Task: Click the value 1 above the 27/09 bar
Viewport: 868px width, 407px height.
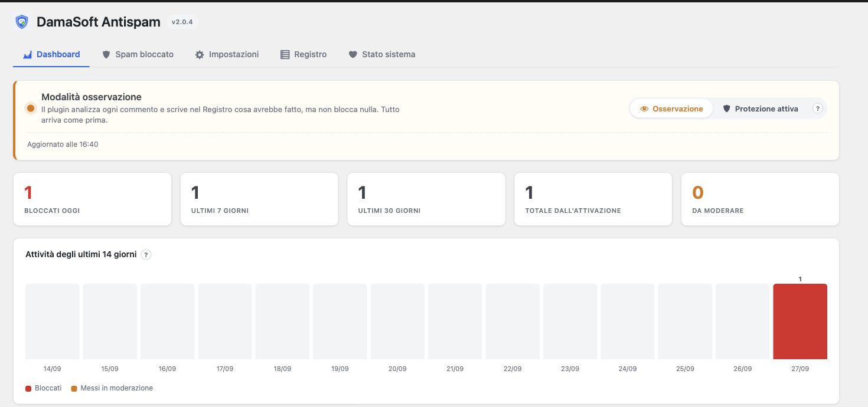Action: pyautogui.click(x=800, y=279)
